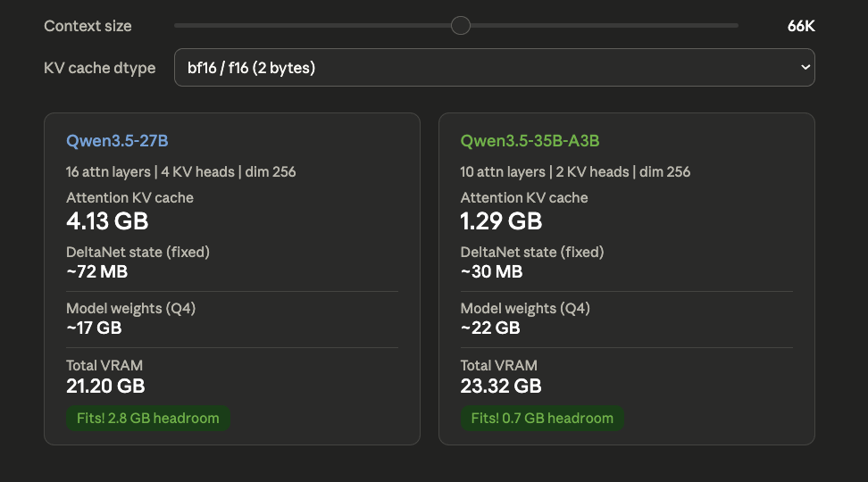Click the Qwen3.5-27B model title

117,141
